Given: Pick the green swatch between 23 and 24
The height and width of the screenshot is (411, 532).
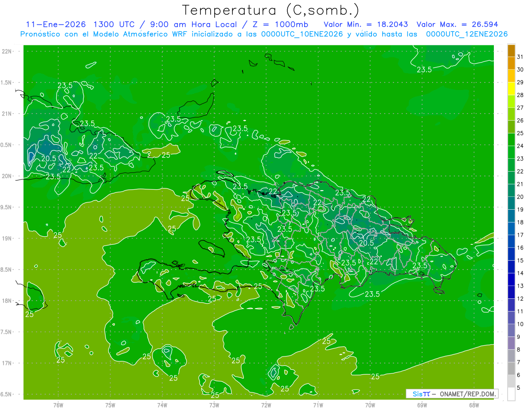Looking at the screenshot, I should [x=511, y=153].
